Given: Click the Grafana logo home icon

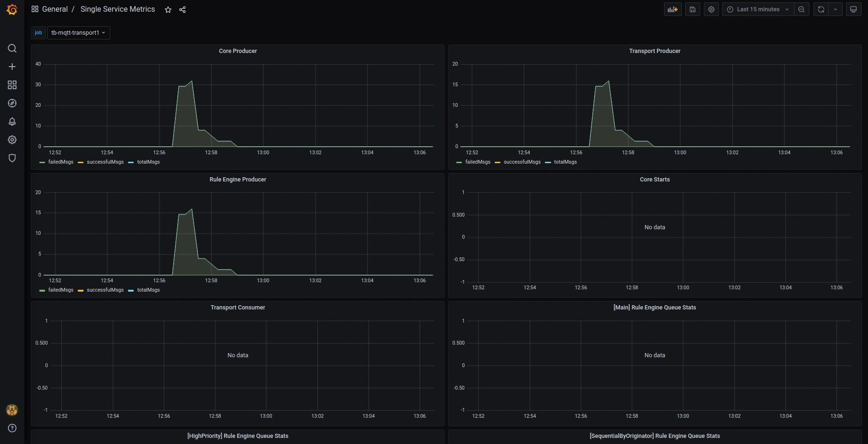Looking at the screenshot, I should (x=12, y=9).
